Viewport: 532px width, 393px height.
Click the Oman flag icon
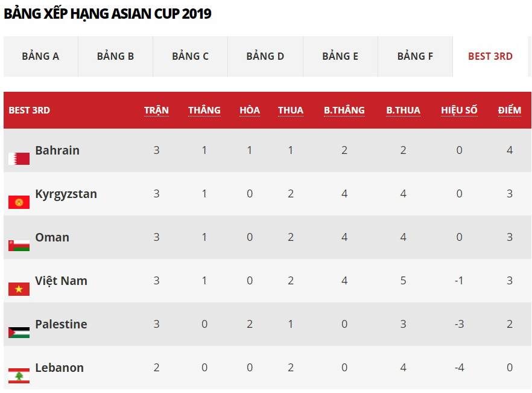19,246
